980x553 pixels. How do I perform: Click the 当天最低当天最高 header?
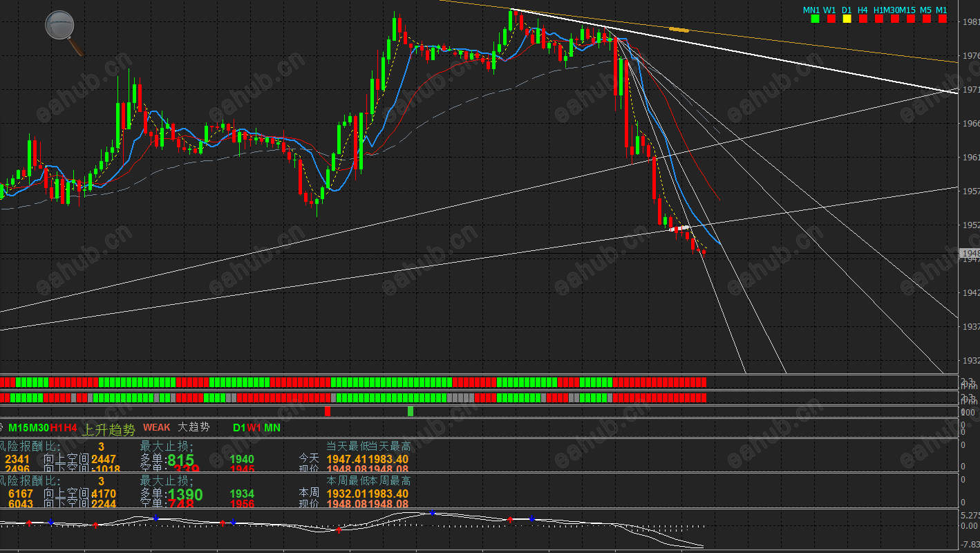click(368, 446)
